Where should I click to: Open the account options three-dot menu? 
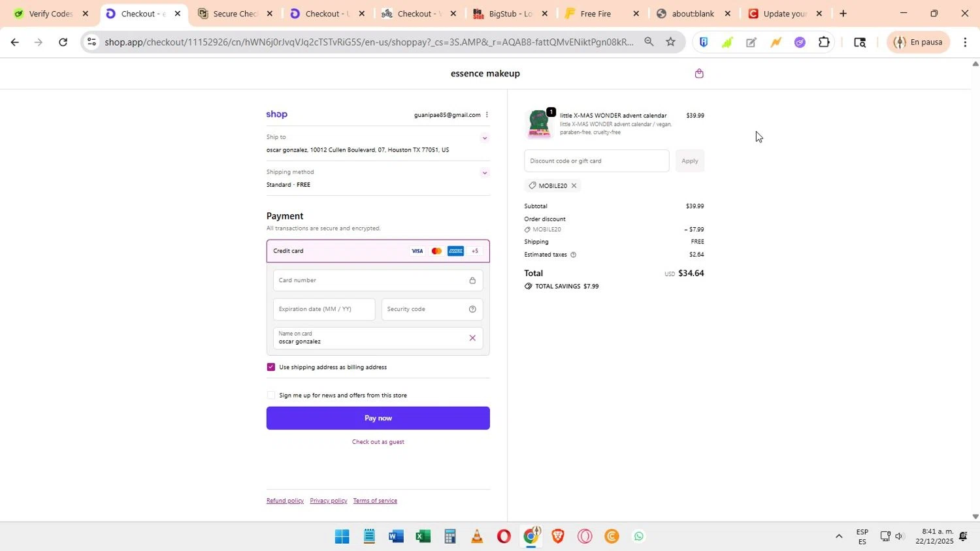487,115
